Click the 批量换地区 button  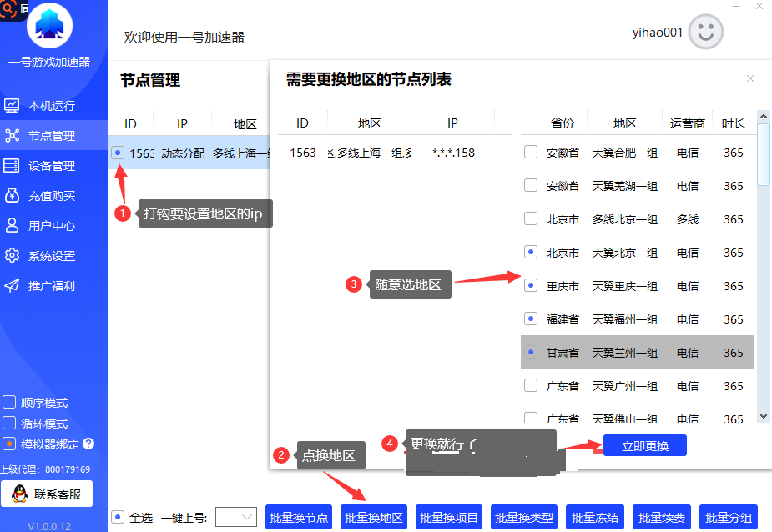pyautogui.click(x=374, y=517)
